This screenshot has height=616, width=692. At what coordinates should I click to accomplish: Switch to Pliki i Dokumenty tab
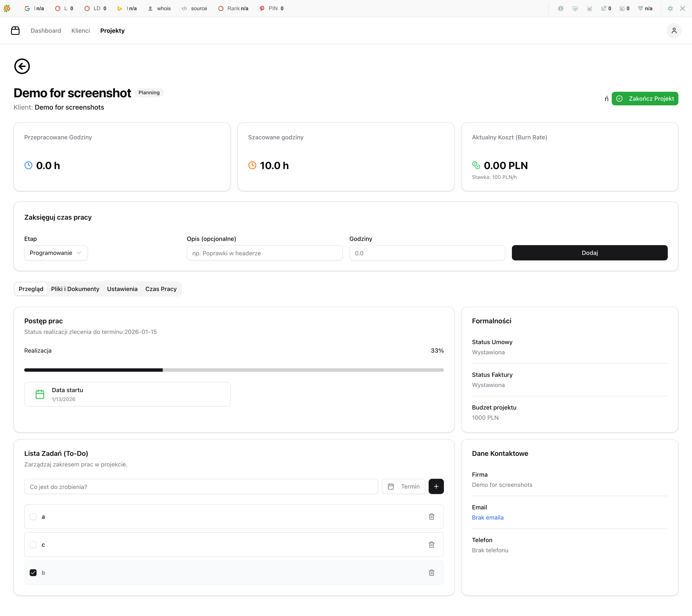75,289
